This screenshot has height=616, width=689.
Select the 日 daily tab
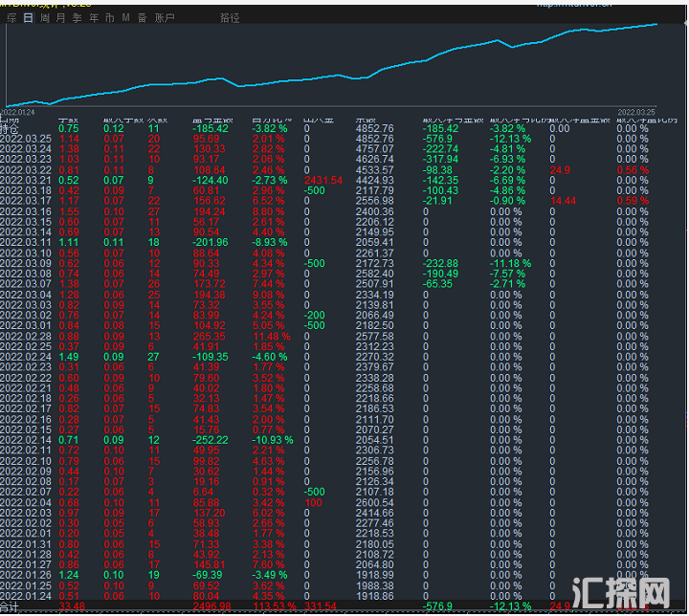tap(28, 18)
